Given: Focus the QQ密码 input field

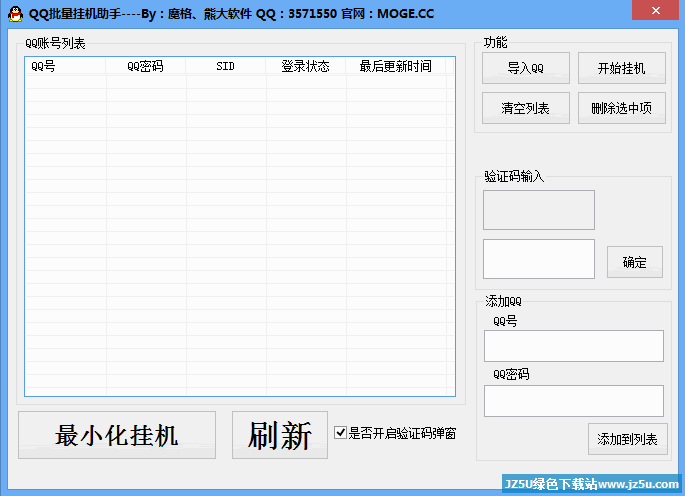Looking at the screenshot, I should tap(574, 401).
